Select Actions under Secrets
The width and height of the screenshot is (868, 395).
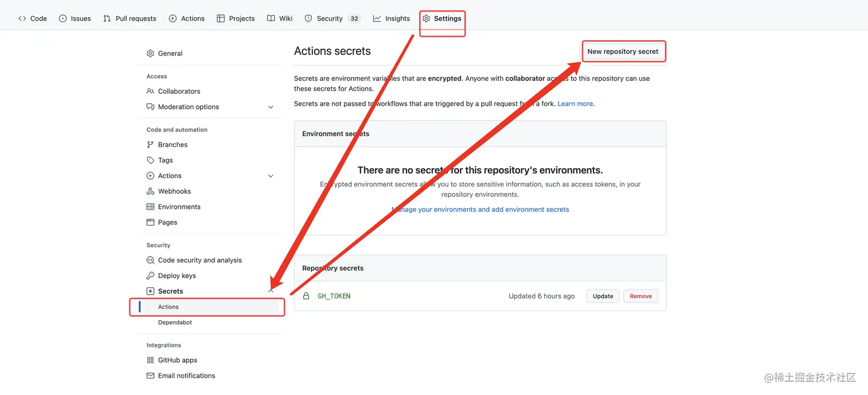[210, 307]
